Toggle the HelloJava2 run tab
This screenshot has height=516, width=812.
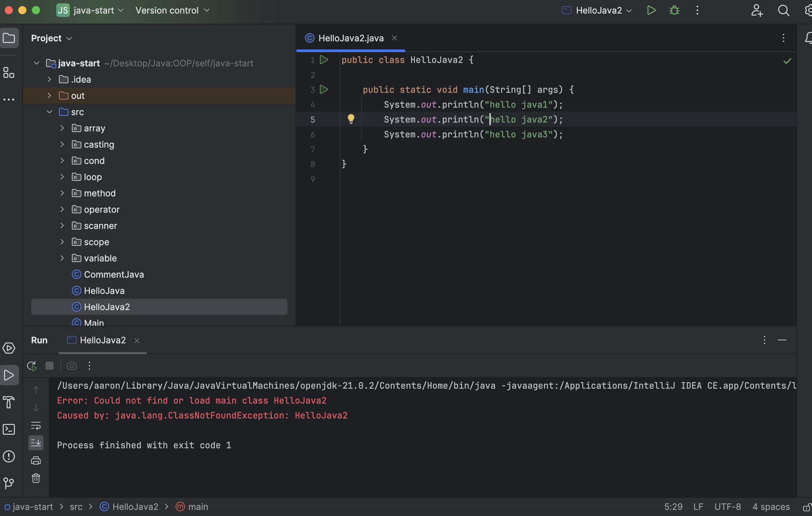pyautogui.click(x=102, y=340)
